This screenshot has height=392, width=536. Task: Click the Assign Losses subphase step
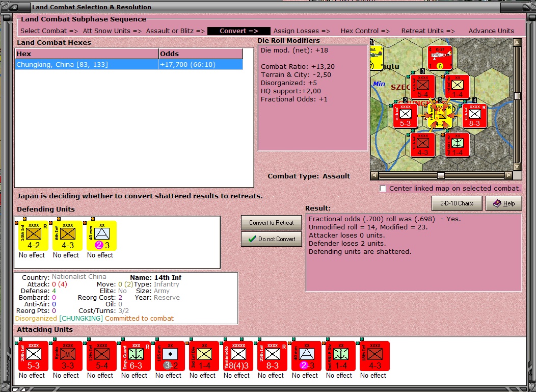(x=302, y=31)
